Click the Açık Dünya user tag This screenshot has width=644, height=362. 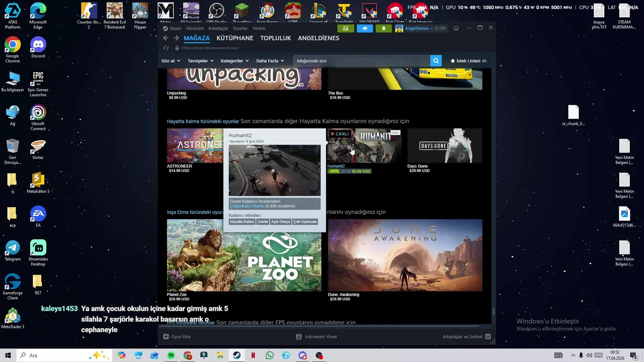tap(281, 222)
